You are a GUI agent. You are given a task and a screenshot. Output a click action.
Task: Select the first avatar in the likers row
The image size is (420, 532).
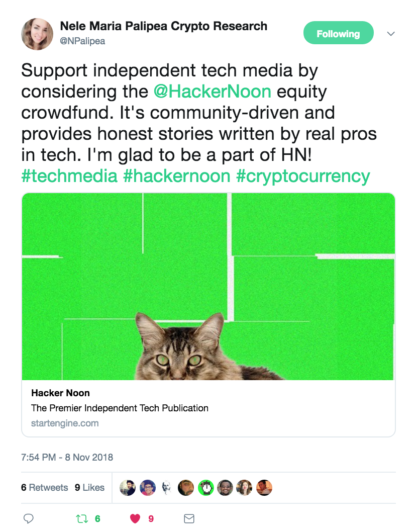[x=128, y=487]
